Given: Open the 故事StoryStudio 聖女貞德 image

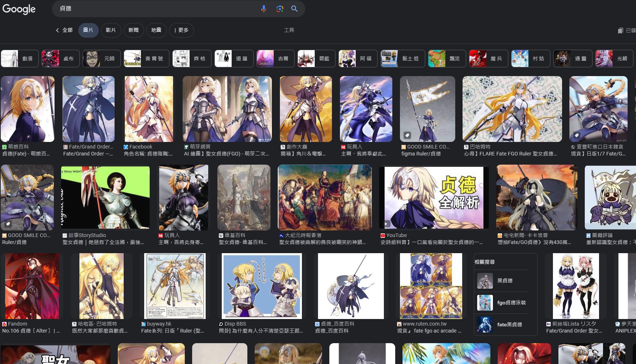Looking at the screenshot, I should tap(105, 198).
